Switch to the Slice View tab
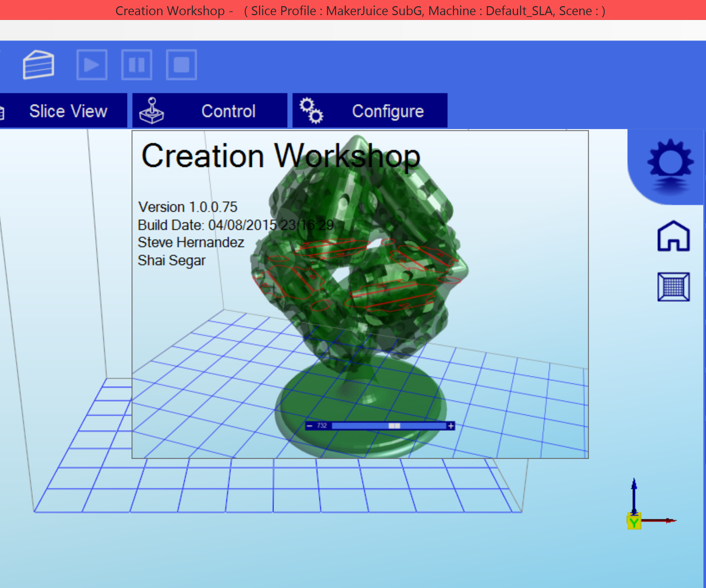 [x=68, y=111]
